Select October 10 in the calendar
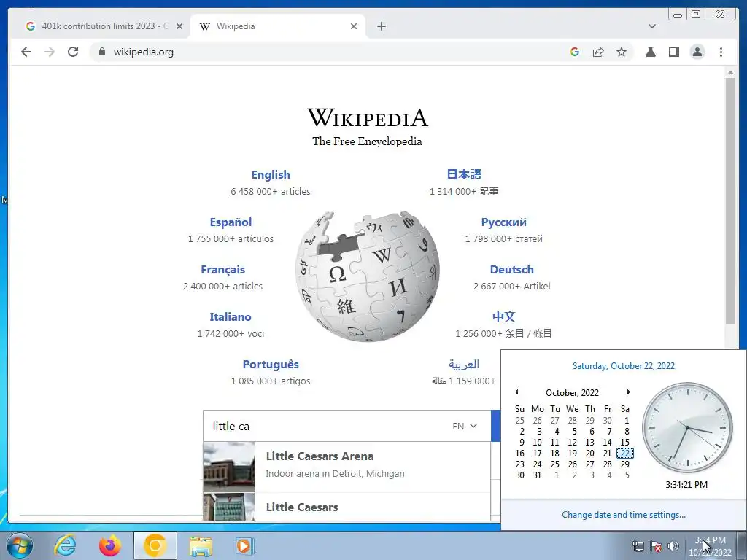 coord(537,443)
